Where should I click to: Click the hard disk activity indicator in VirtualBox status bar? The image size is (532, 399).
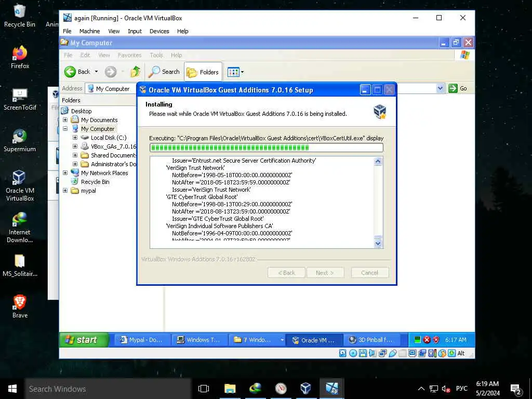(343, 353)
